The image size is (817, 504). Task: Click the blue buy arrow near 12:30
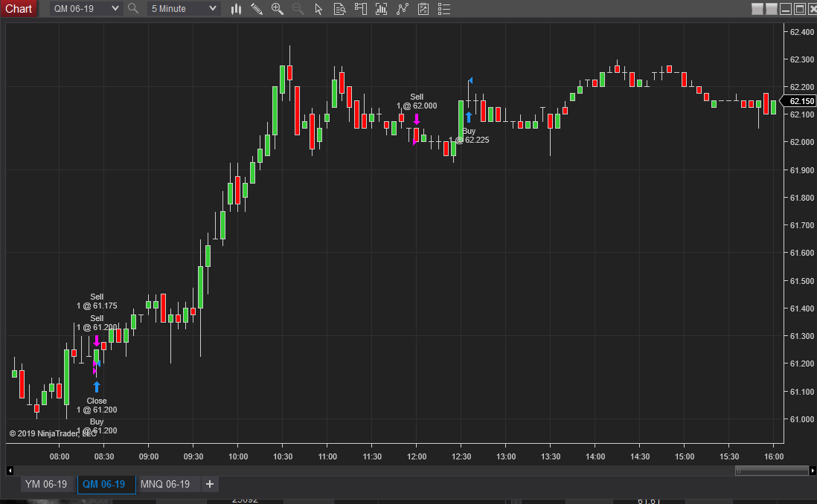point(469,117)
